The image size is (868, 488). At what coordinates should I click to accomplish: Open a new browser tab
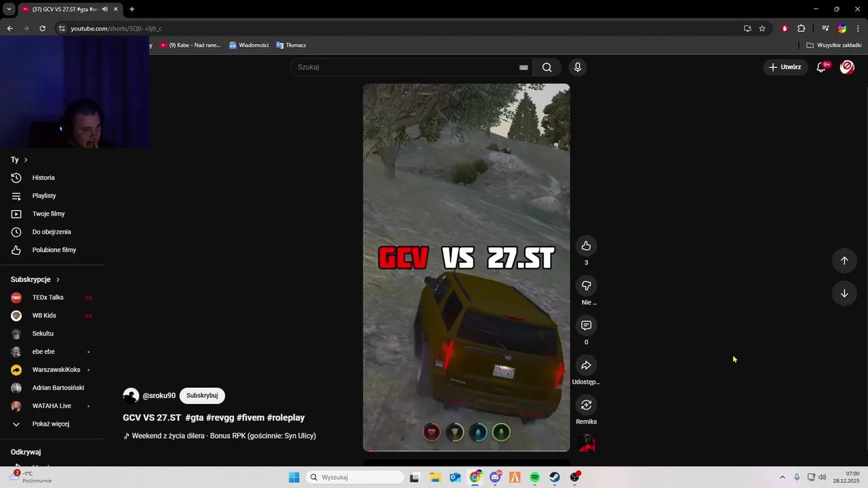pyautogui.click(x=132, y=9)
